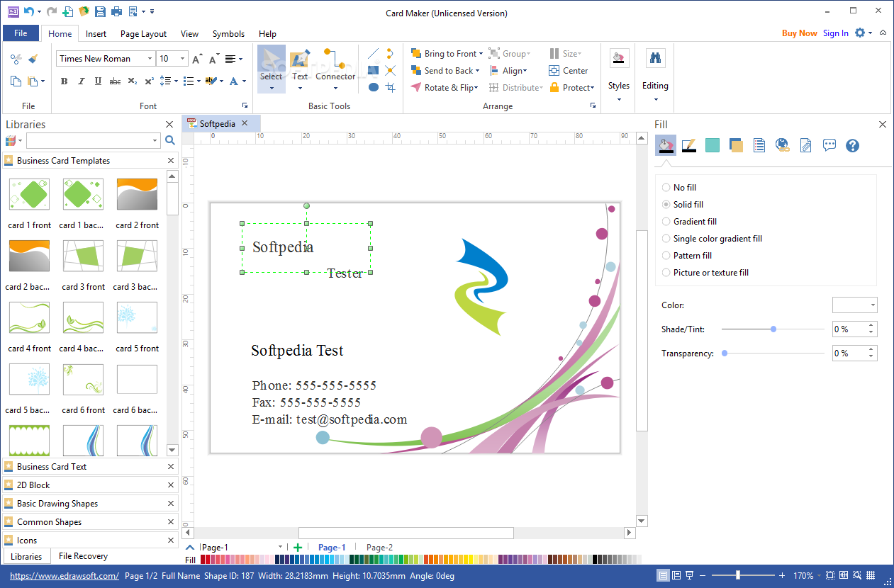The width and height of the screenshot is (894, 588).
Task: Open the zoom percentage dropdown
Action: pyautogui.click(x=819, y=575)
